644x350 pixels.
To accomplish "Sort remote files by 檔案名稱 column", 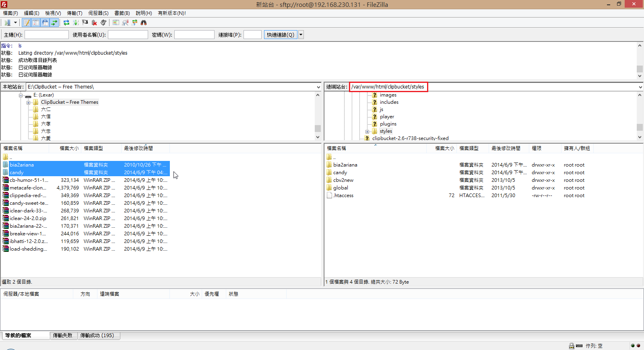I will coord(375,148).
